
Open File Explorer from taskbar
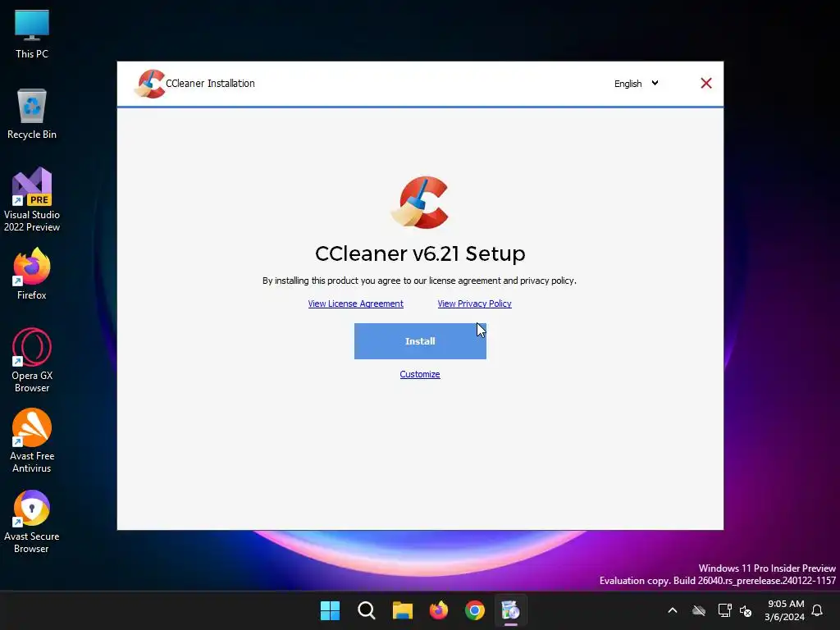pyautogui.click(x=402, y=610)
